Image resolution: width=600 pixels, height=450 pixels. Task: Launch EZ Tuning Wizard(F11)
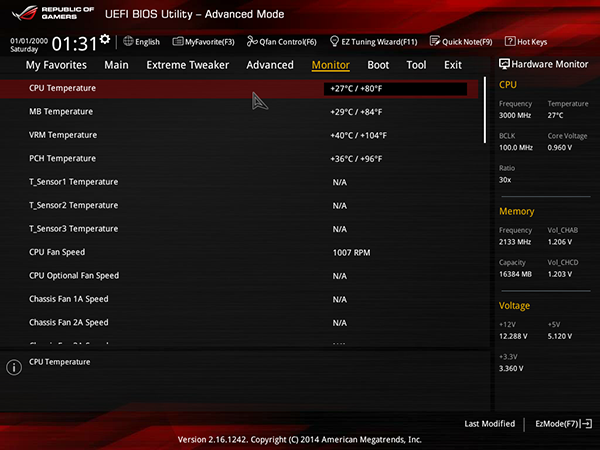pyautogui.click(x=373, y=42)
